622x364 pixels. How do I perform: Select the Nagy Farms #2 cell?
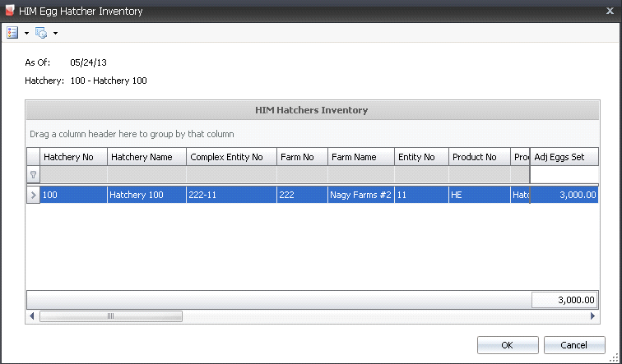360,195
